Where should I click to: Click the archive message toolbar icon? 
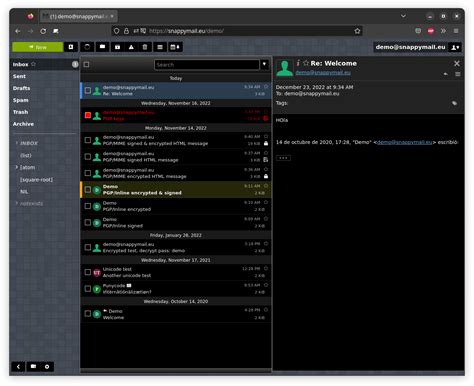(117, 47)
